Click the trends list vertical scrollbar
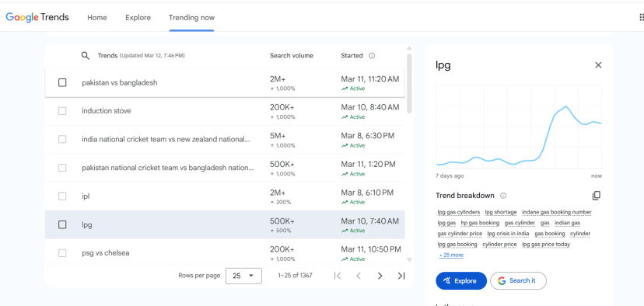The image size is (644, 306). [x=409, y=84]
